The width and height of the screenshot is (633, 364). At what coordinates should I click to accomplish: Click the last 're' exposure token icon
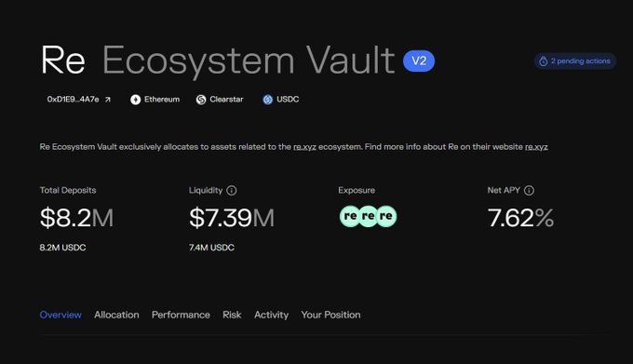[x=386, y=216]
